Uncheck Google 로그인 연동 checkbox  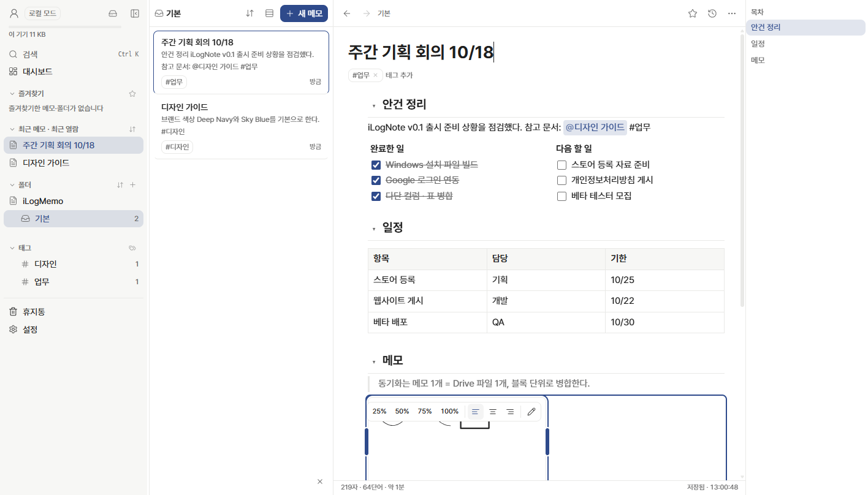376,180
